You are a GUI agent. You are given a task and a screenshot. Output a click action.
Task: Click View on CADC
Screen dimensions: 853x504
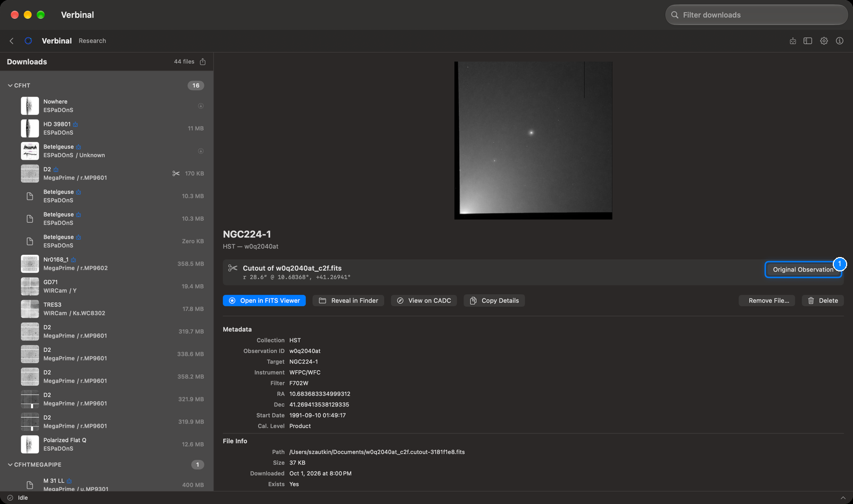tap(424, 301)
